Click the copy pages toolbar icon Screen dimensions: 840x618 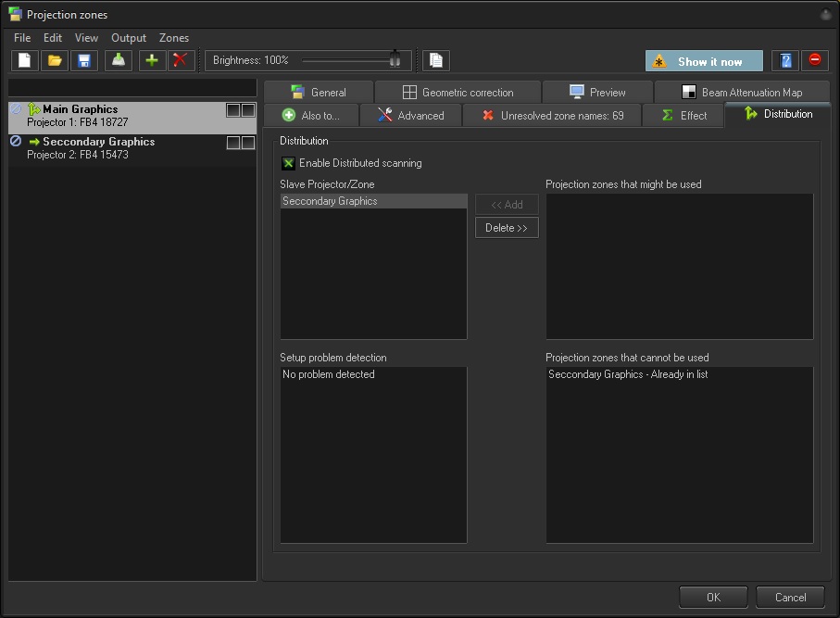click(436, 61)
